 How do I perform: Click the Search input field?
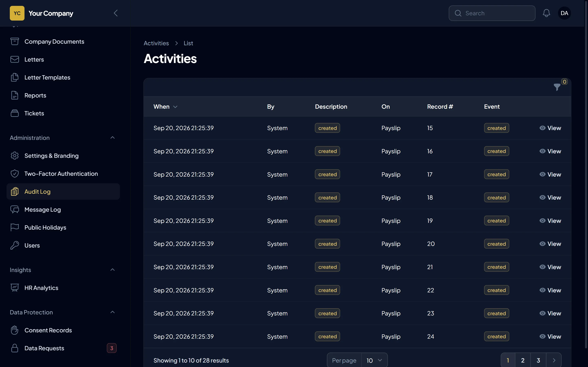pyautogui.click(x=492, y=13)
